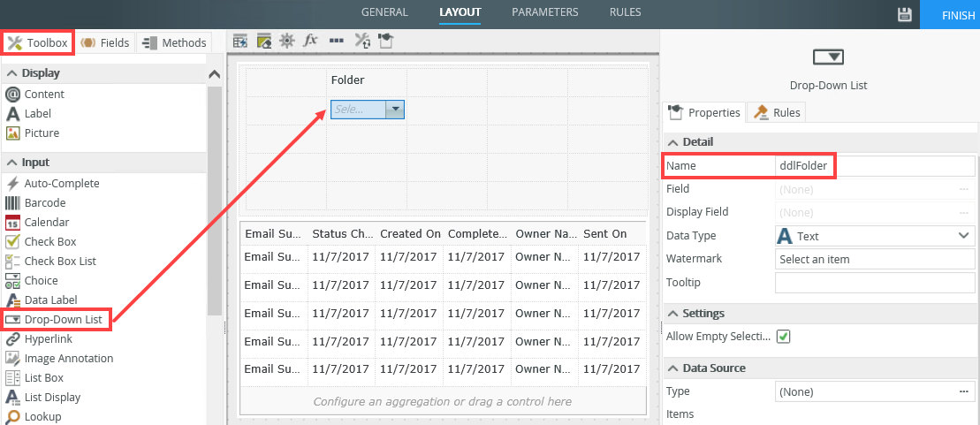Viewport: 980px width, 425px height.
Task: Click the save disk icon
Action: [904, 14]
